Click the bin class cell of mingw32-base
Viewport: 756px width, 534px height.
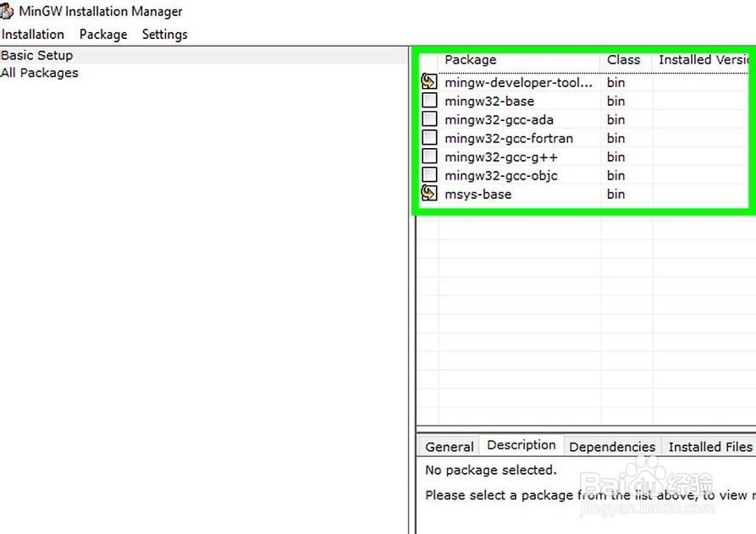tap(615, 102)
